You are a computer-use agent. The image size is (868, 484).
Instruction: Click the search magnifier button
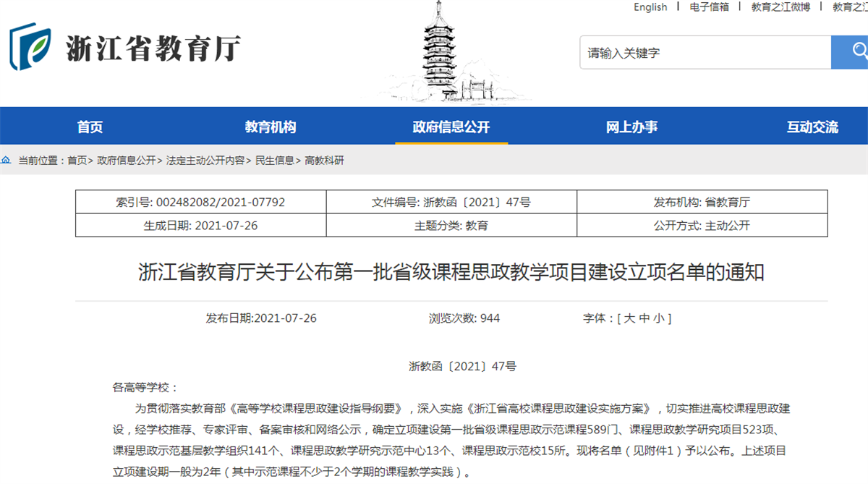(x=855, y=52)
